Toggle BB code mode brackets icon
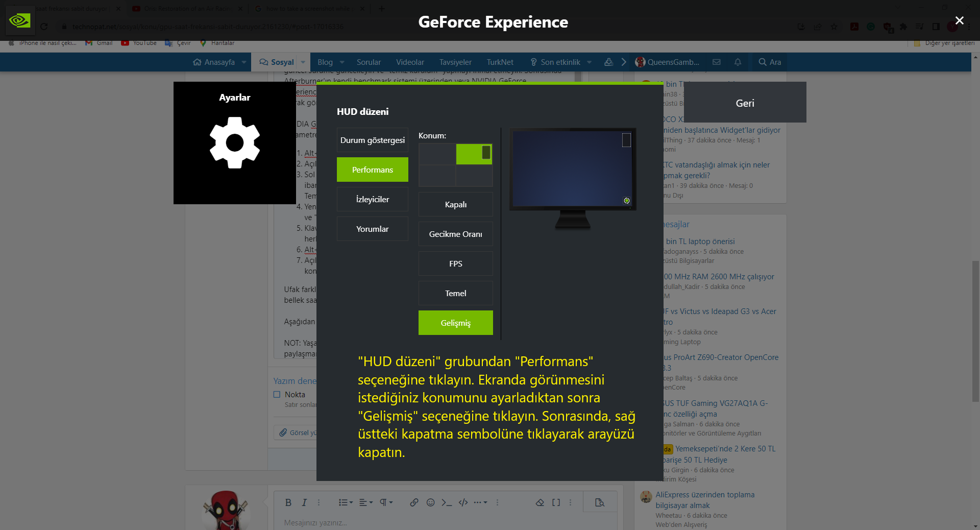 click(x=556, y=502)
